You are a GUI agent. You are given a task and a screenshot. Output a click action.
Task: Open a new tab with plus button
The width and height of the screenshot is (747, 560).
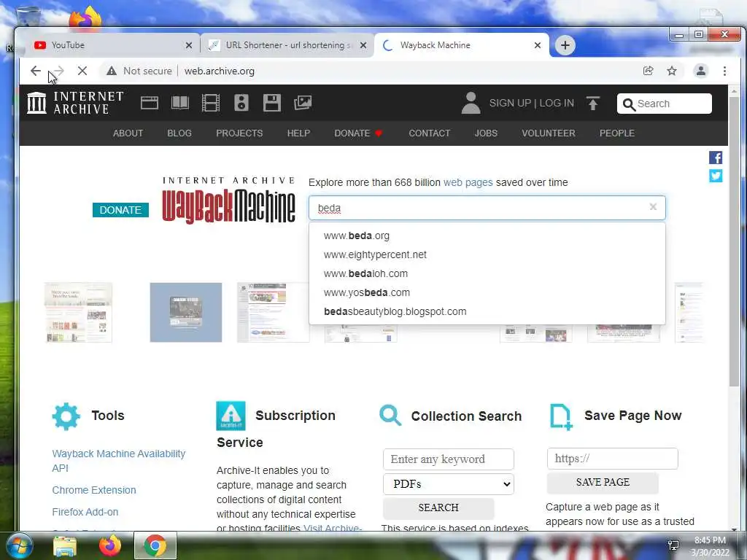[x=565, y=45]
